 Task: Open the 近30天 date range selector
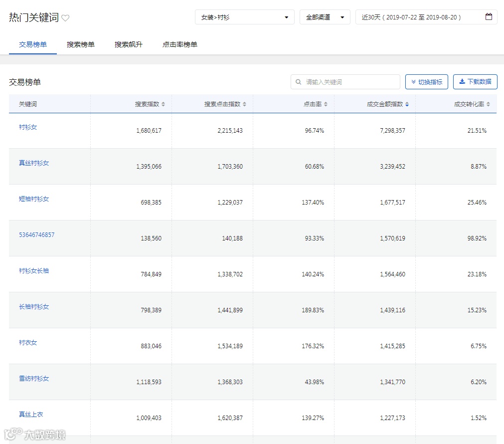click(426, 17)
